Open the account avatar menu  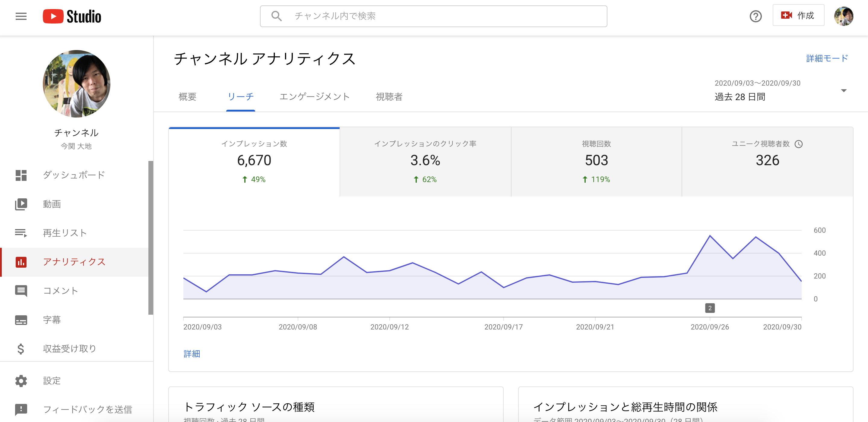pos(843,16)
